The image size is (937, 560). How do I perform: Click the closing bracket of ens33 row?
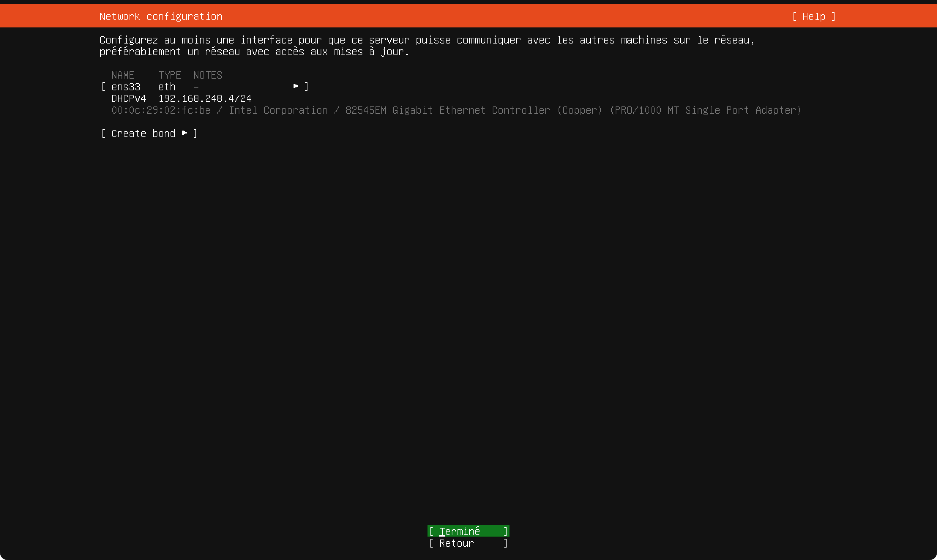pos(307,87)
